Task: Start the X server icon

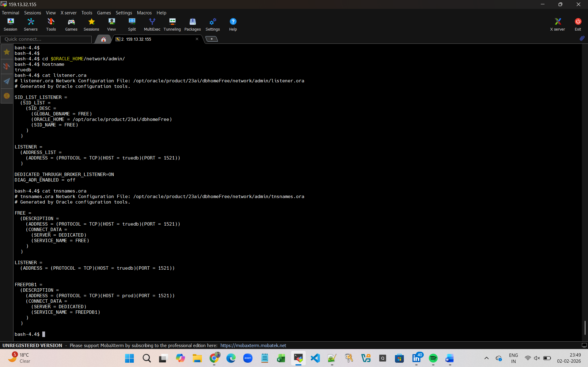Action: pyautogui.click(x=557, y=24)
